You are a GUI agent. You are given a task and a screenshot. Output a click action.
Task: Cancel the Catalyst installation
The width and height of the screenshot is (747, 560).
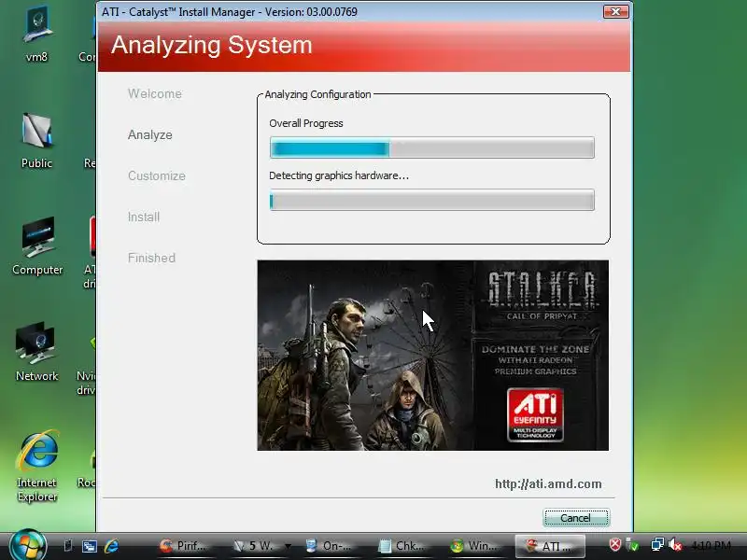click(576, 518)
